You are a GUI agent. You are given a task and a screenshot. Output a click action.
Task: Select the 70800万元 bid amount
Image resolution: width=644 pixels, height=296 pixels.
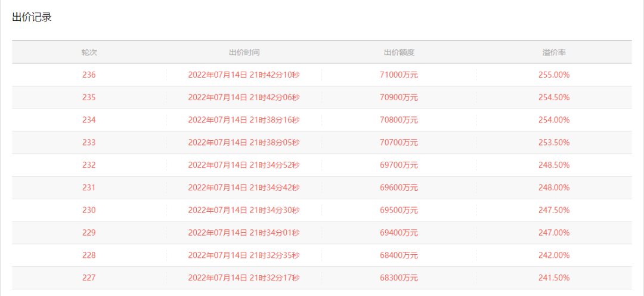click(x=399, y=120)
